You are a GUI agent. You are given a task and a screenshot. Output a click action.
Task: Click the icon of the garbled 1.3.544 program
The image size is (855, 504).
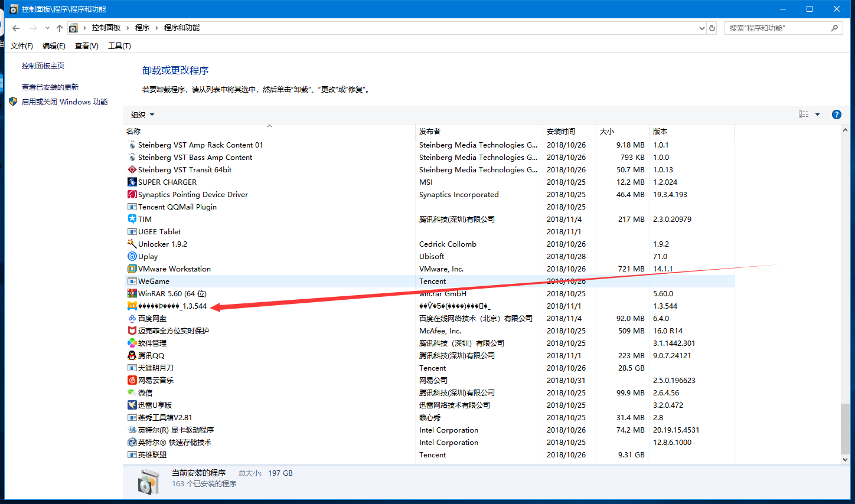(x=132, y=306)
